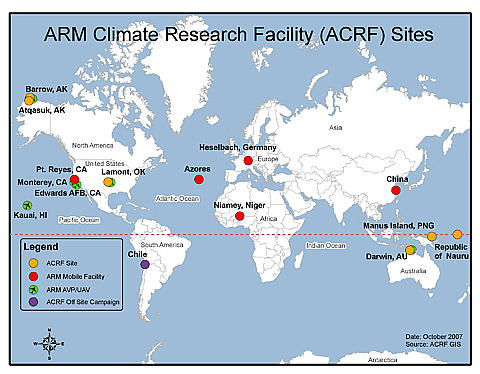Screen dimensions: 480x374
Task: Click the orange Manus Island marker
Action: tap(432, 237)
